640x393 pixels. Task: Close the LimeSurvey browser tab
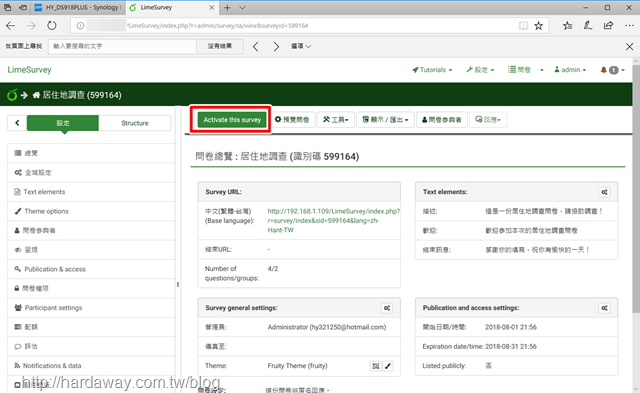tap(212, 7)
